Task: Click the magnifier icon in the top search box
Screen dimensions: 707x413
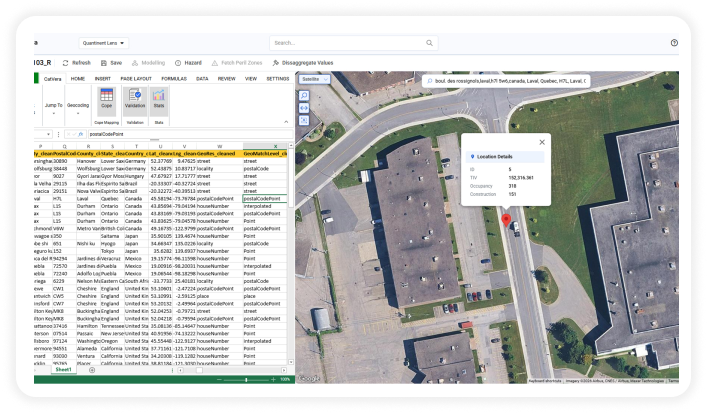Action: [429, 43]
